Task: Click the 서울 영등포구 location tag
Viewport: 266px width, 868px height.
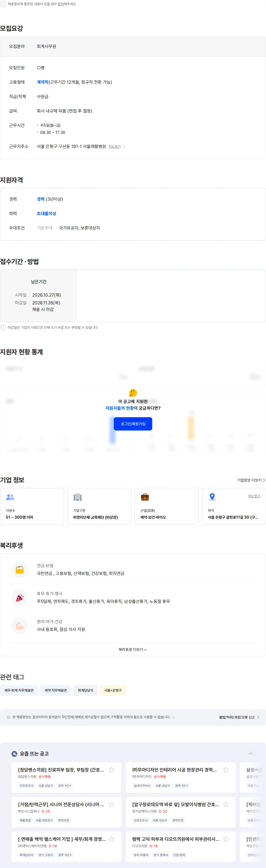Action: tap(44, 821)
